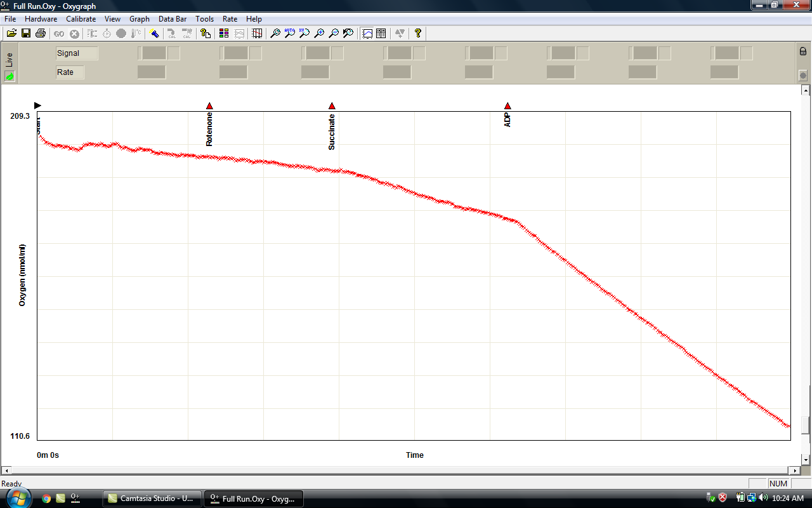Image resolution: width=812 pixels, height=508 pixels.
Task: Click the zoom in plus magnifier
Action: point(319,33)
